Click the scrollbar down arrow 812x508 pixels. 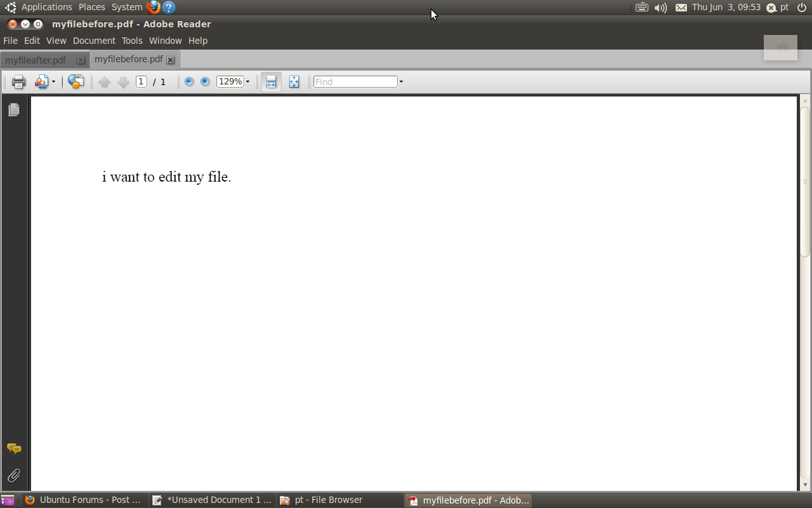(805, 485)
